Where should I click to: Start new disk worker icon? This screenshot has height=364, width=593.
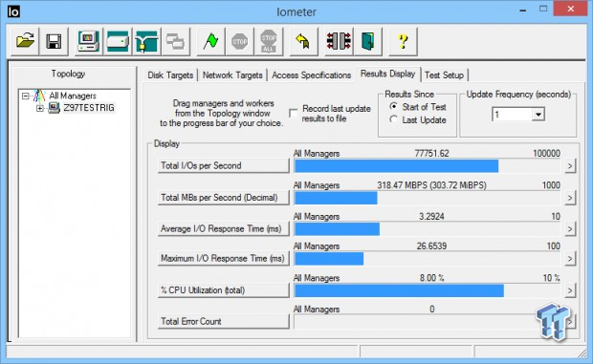118,41
